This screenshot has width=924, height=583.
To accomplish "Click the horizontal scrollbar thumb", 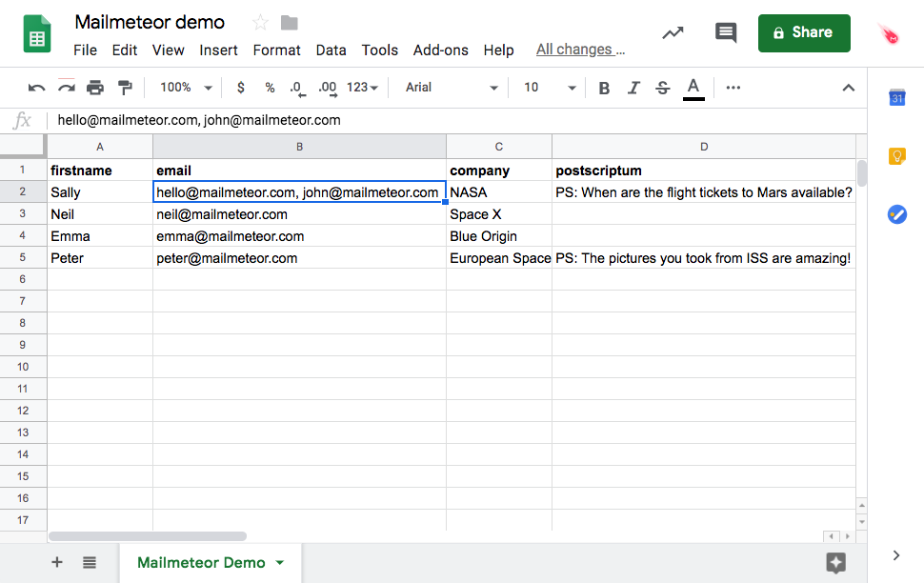I will [148, 536].
